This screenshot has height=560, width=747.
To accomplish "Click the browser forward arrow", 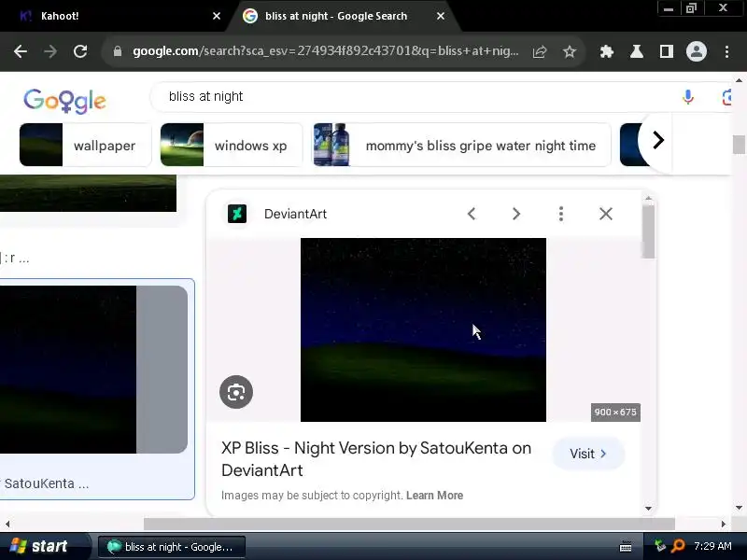I will (x=50, y=51).
